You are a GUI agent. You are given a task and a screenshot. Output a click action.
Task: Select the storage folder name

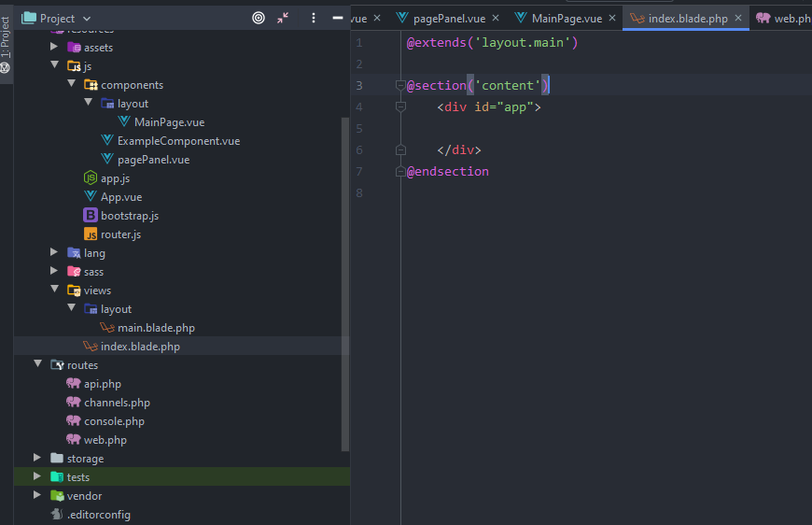pyautogui.click(x=86, y=459)
